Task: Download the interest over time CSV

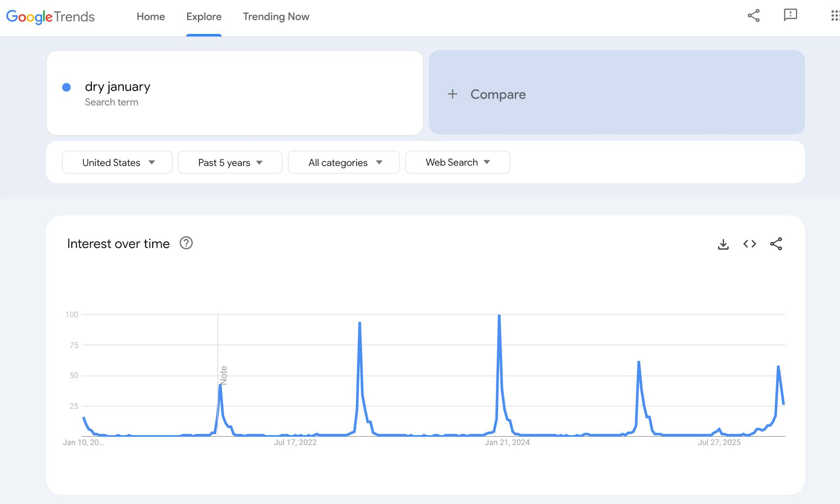Action: click(723, 244)
